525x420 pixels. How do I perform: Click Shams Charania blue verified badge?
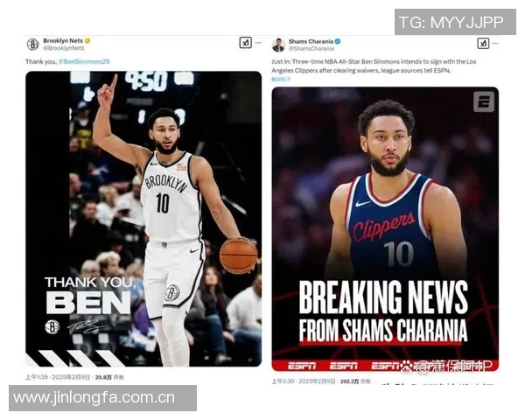[x=338, y=41]
